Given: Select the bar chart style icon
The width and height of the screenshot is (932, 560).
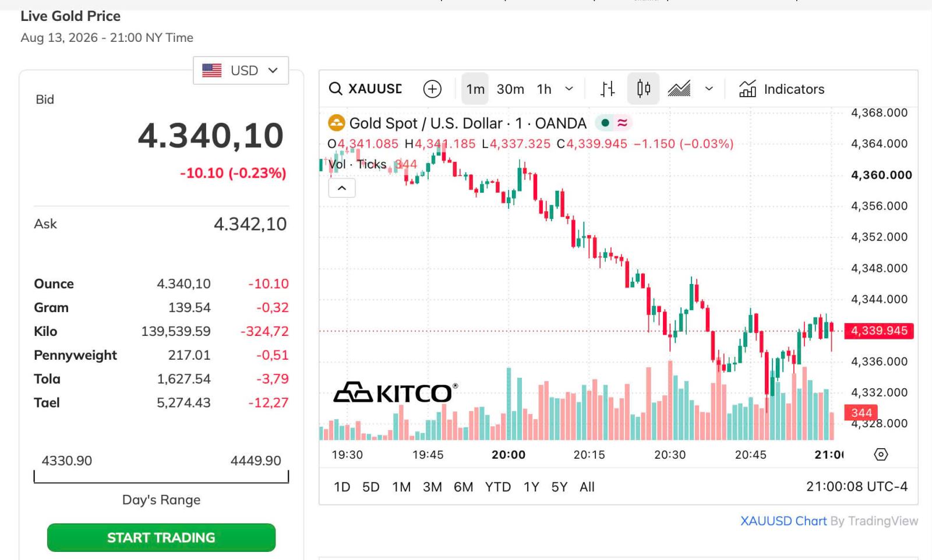Looking at the screenshot, I should (x=608, y=89).
